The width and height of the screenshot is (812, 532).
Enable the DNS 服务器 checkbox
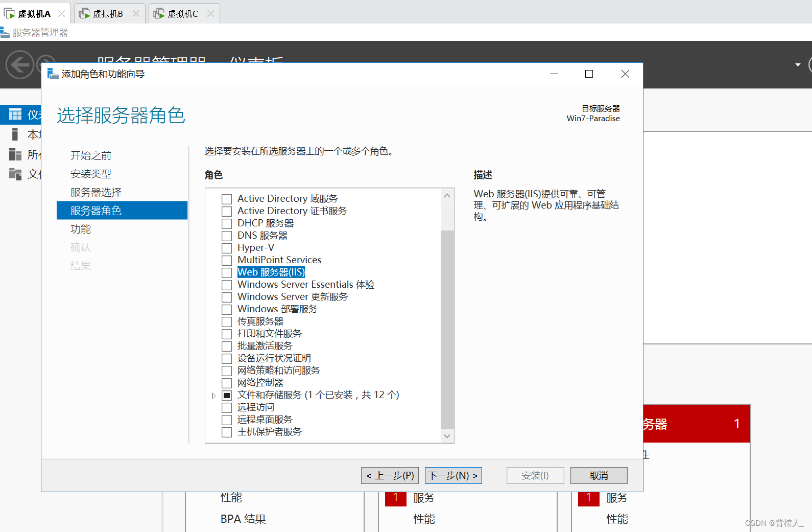point(227,236)
